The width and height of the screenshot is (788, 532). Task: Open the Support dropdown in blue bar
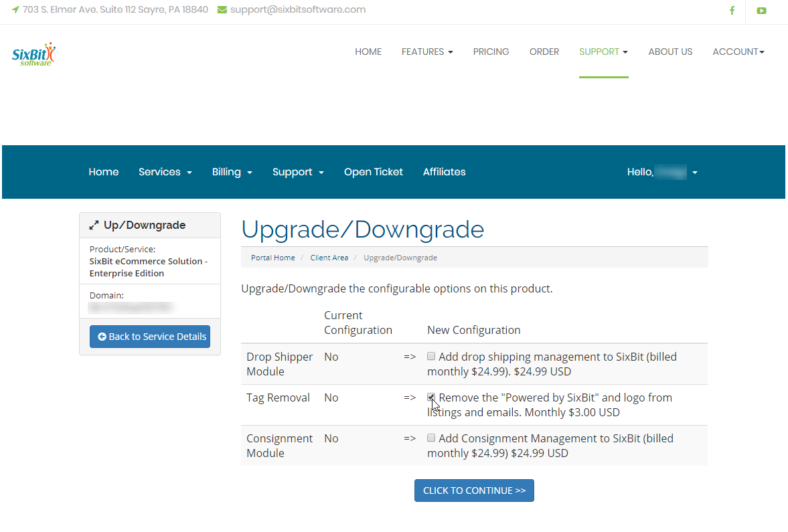[298, 172]
